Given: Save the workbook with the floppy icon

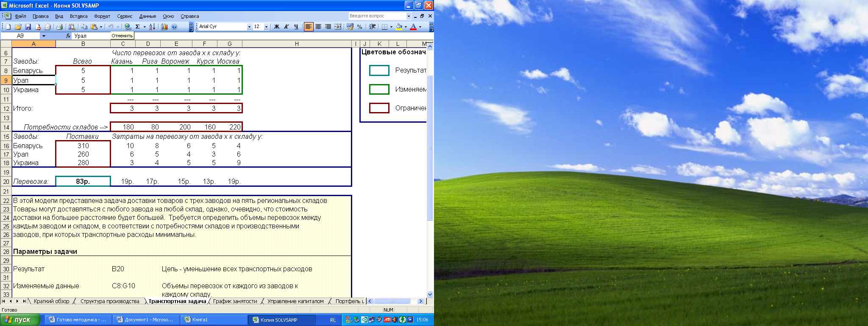Looking at the screenshot, I should tap(28, 27).
